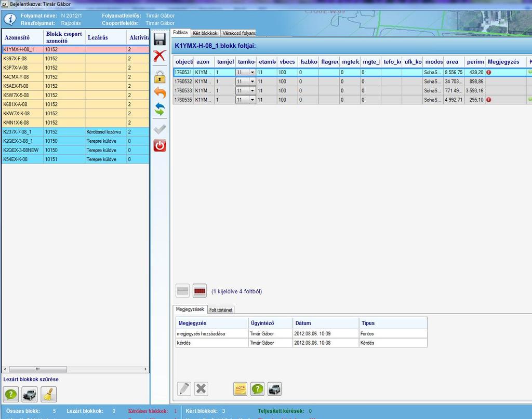
Task: Click the green question icon in notes toolbar
Action: 258,389
